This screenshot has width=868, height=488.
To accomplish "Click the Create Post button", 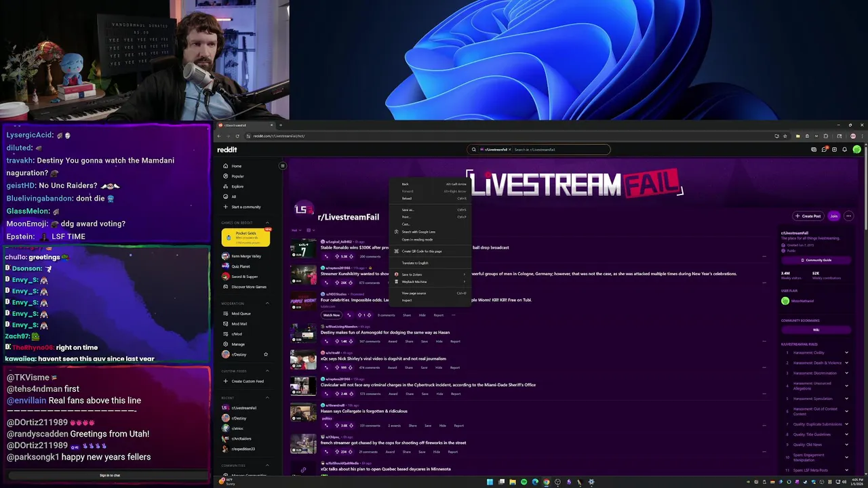I will (808, 216).
